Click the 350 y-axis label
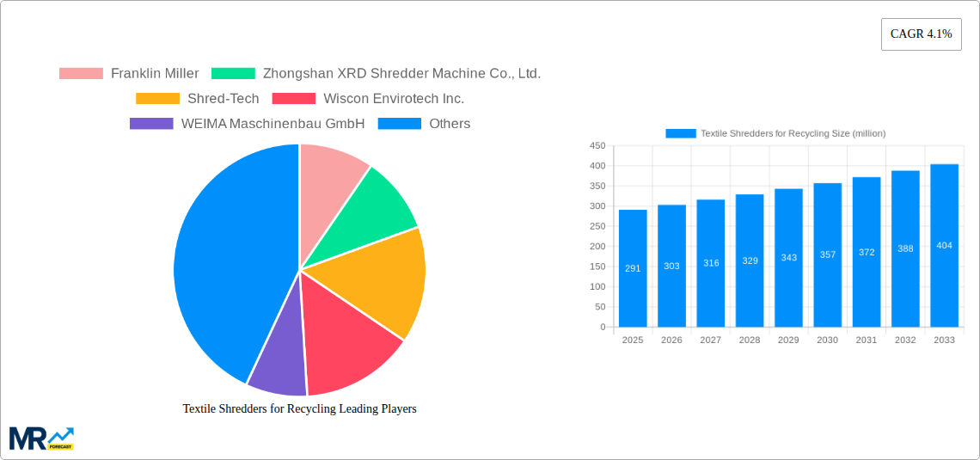This screenshot has width=980, height=460. [x=597, y=187]
